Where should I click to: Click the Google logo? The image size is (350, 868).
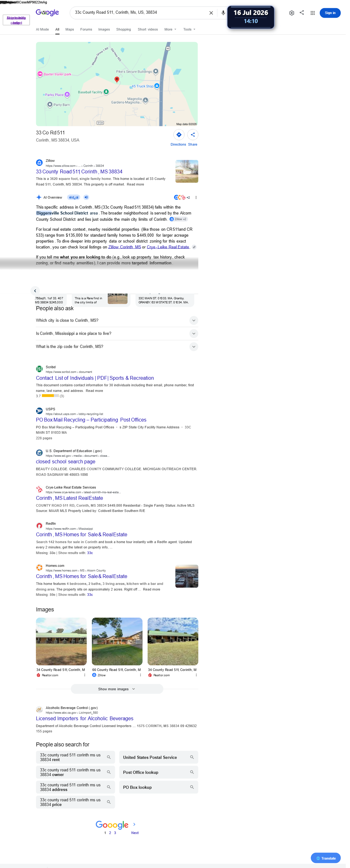[47, 12]
